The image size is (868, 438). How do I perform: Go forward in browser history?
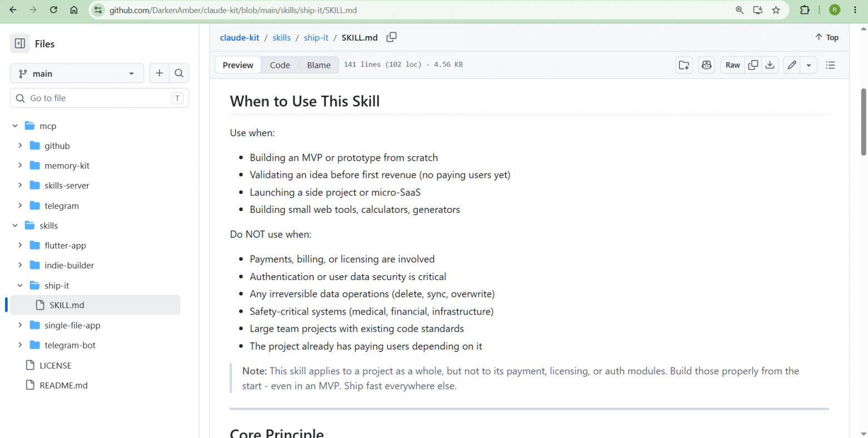point(33,10)
